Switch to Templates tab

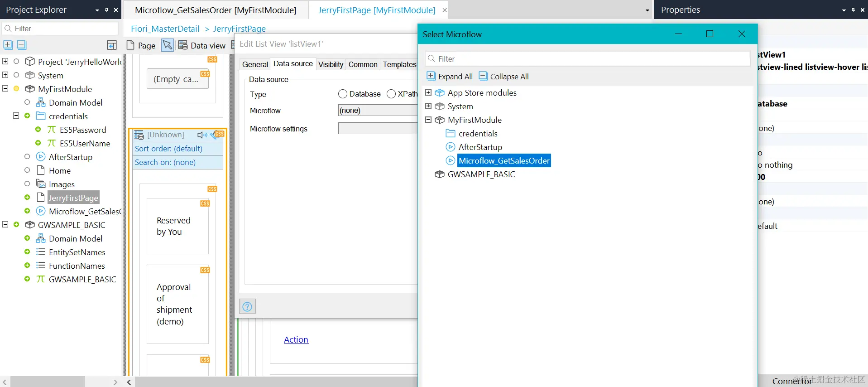399,64
